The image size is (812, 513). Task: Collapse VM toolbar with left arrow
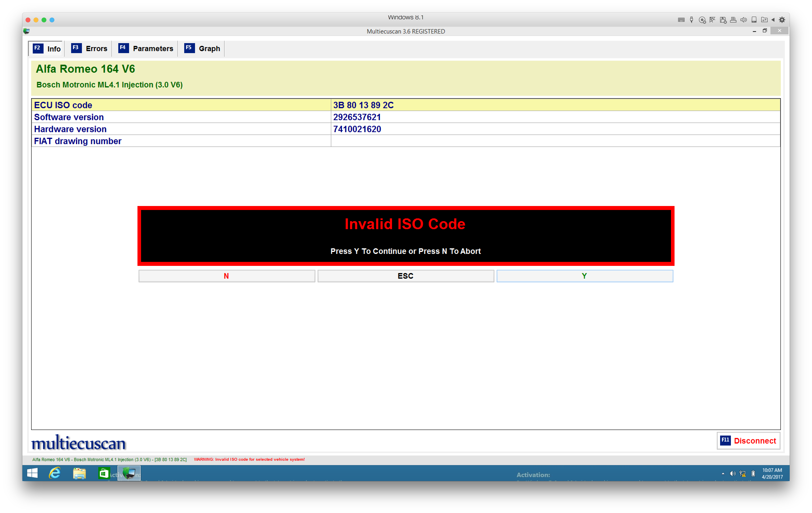[773, 20]
